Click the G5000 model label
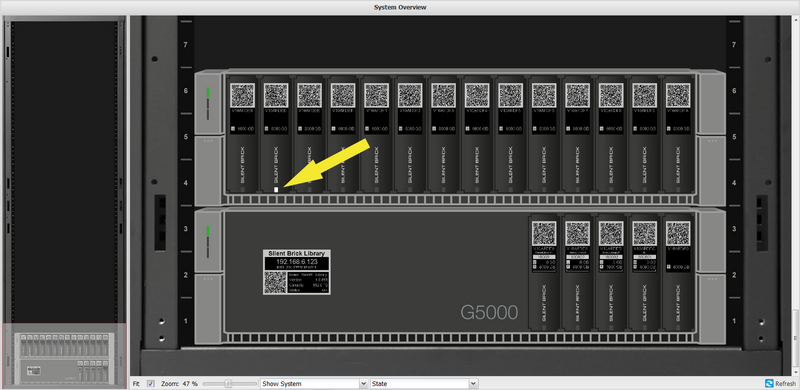Screen dimensions: 800x390 489,312
